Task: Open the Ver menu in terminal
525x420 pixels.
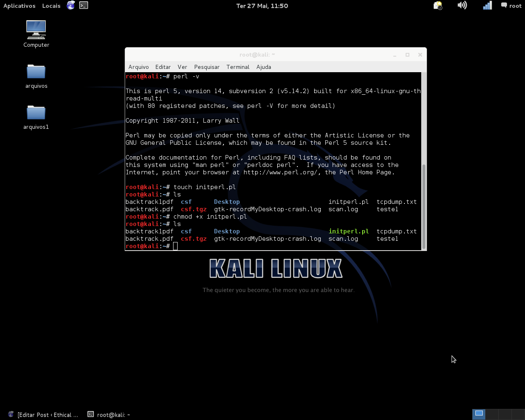Action: click(182, 67)
